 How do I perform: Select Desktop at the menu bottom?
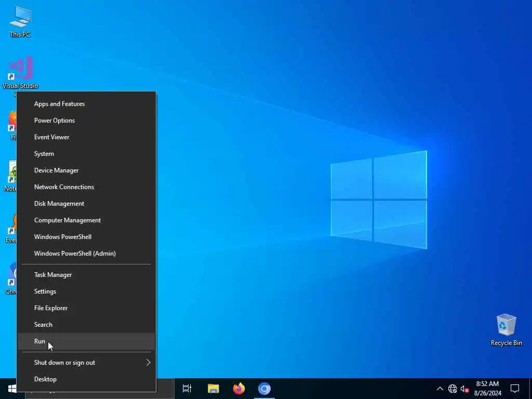point(87,379)
